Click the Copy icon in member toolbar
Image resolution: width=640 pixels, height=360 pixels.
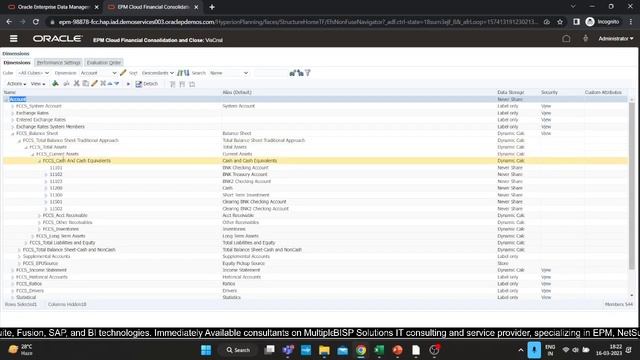(x=85, y=84)
